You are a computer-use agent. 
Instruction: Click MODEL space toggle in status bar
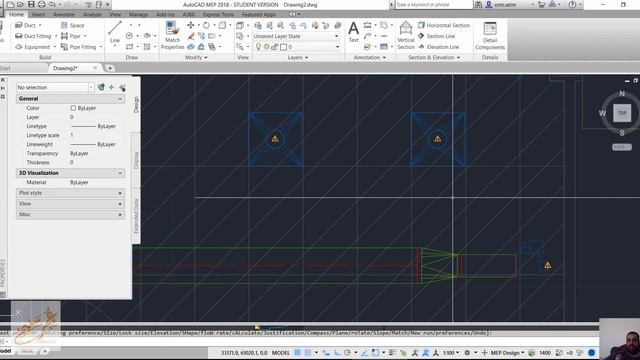(x=281, y=353)
